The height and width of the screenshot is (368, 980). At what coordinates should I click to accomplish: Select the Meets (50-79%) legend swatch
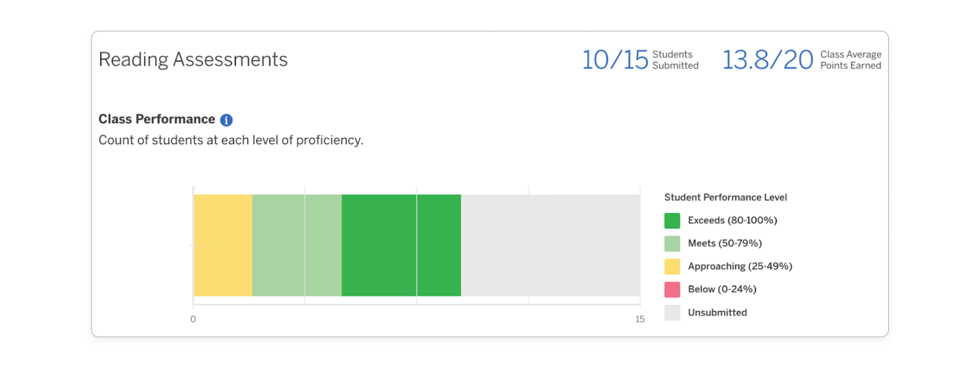point(671,243)
